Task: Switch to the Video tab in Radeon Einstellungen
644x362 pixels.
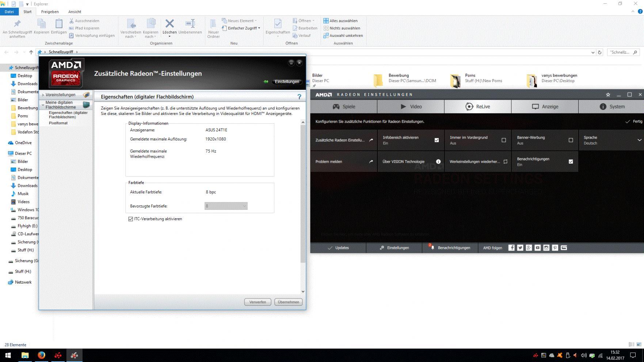Action: 411,107
